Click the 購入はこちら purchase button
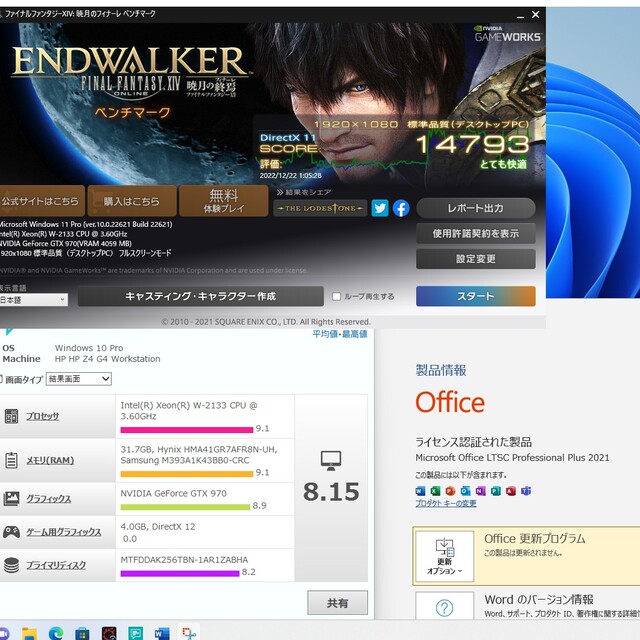This screenshot has width=640, height=640. point(132,201)
